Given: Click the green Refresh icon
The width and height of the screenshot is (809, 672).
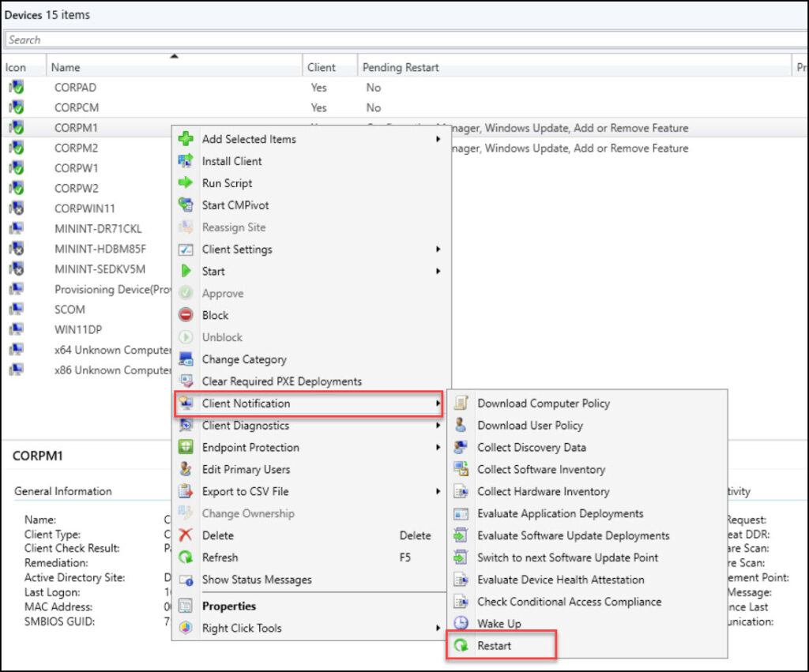Looking at the screenshot, I should click(186, 557).
